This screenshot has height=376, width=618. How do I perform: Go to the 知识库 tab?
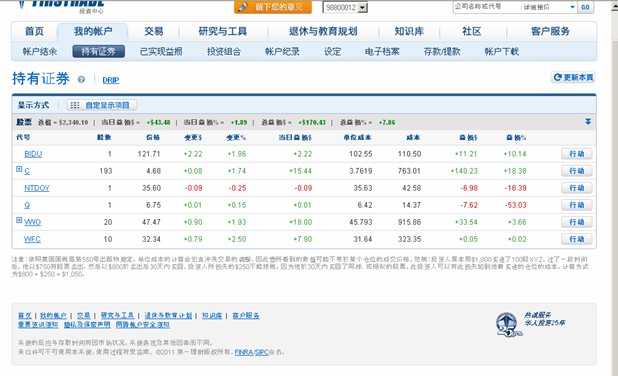[x=409, y=32]
